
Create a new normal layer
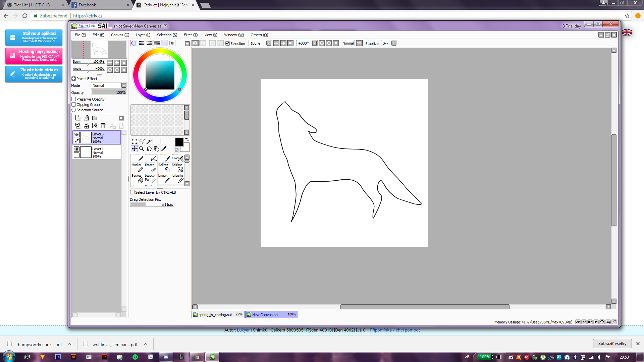[x=78, y=118]
